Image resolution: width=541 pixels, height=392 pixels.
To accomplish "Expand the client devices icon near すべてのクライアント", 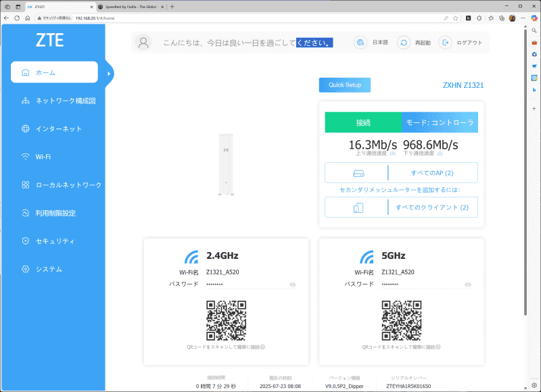I will (358, 207).
